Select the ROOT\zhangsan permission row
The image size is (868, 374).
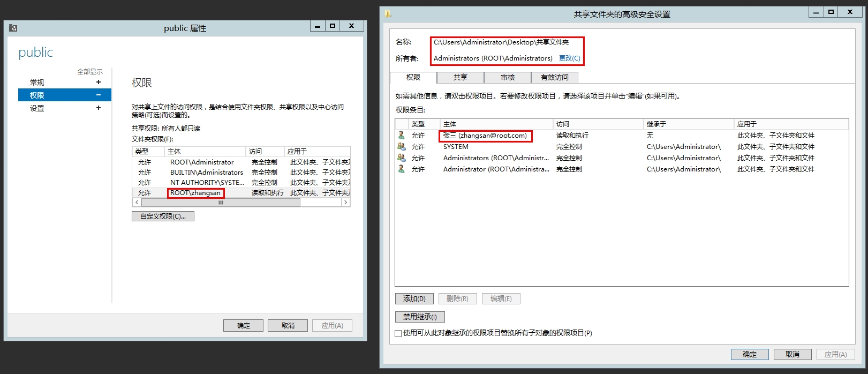195,193
